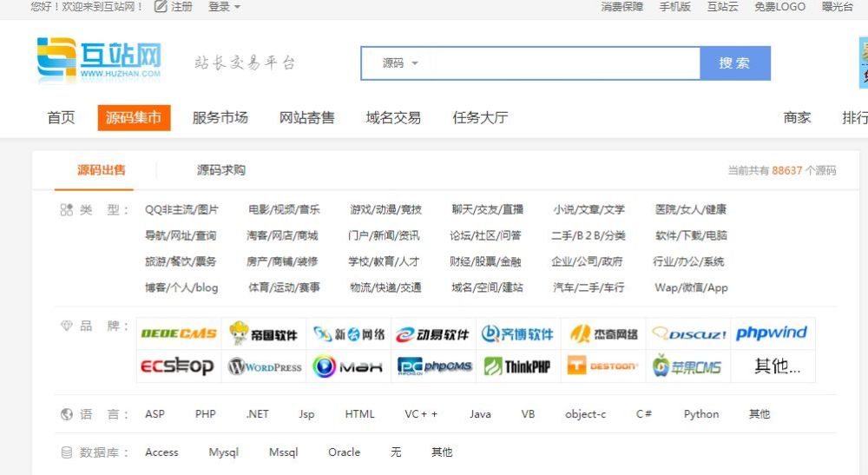Image resolution: width=868 pixels, height=475 pixels.
Task: Filter by 淘客/网店/商城 type
Action: tap(282, 236)
